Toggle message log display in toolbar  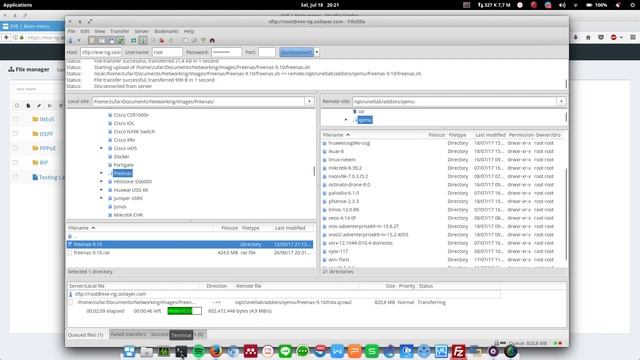93,40
